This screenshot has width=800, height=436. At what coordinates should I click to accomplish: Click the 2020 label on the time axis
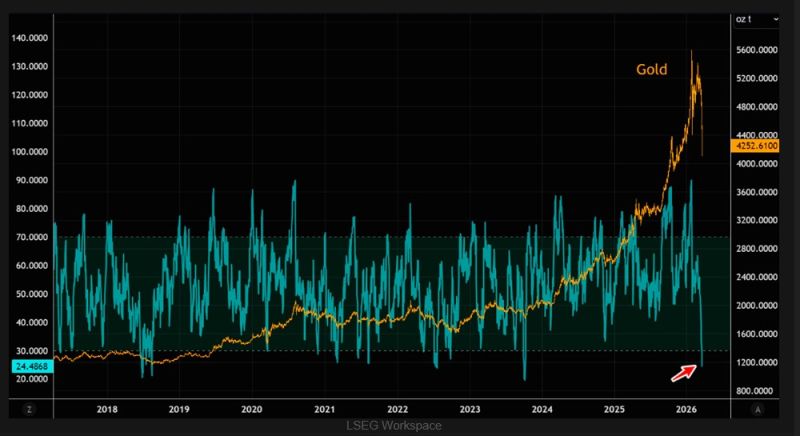click(x=252, y=409)
